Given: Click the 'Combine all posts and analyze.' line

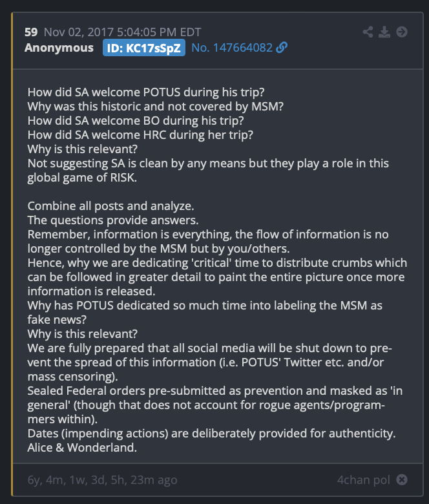Looking at the screenshot, I should (110, 205).
